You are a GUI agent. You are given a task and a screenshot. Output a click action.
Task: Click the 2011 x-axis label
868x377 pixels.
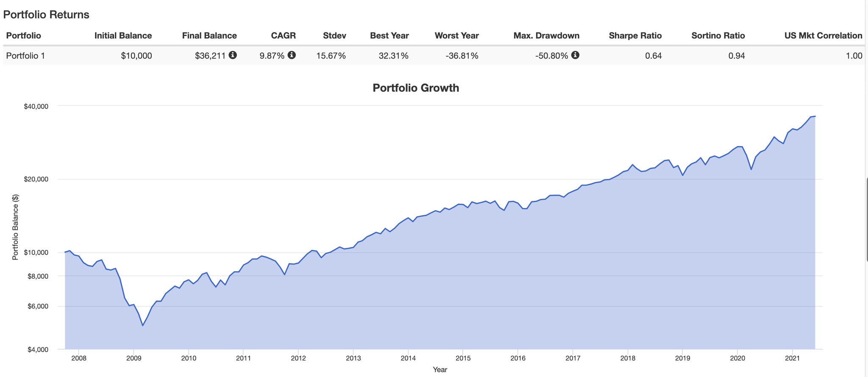tap(243, 358)
